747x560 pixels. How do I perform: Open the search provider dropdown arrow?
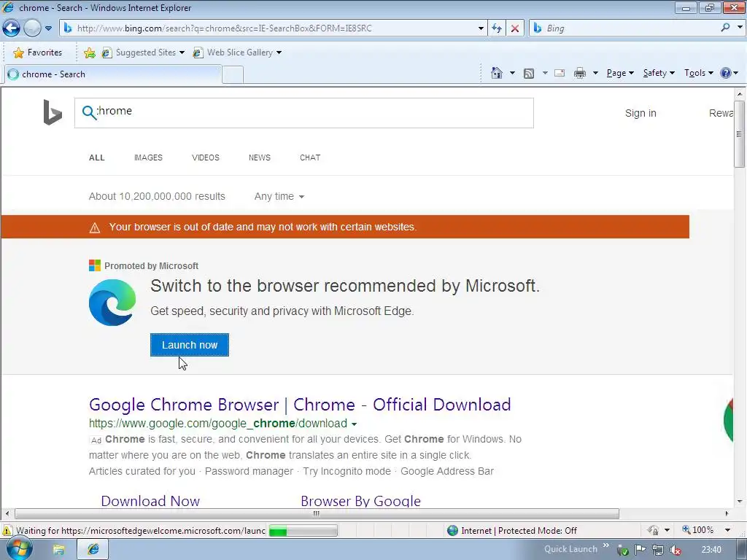(740, 28)
